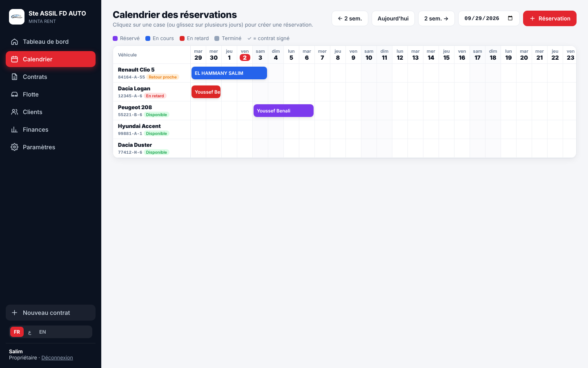Viewport: 588px width, 368px height.
Task: Click the 'Retour proche' status badge
Action: click(163, 77)
